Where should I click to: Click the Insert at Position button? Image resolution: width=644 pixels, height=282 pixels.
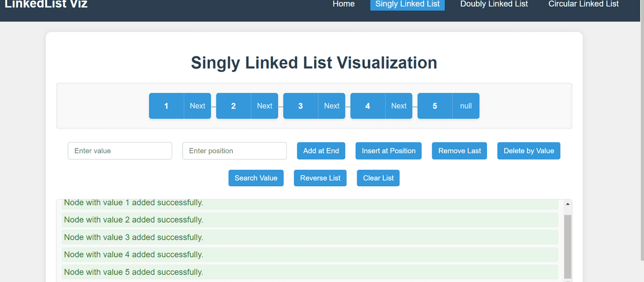pos(388,151)
